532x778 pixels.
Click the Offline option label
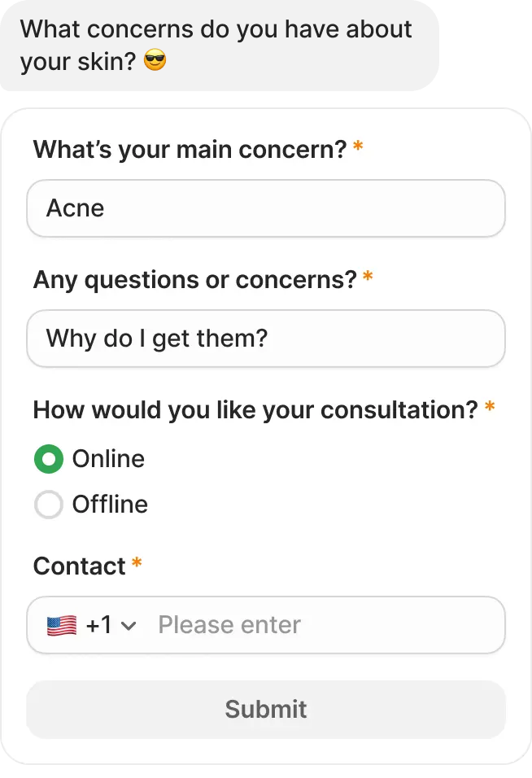pos(110,505)
